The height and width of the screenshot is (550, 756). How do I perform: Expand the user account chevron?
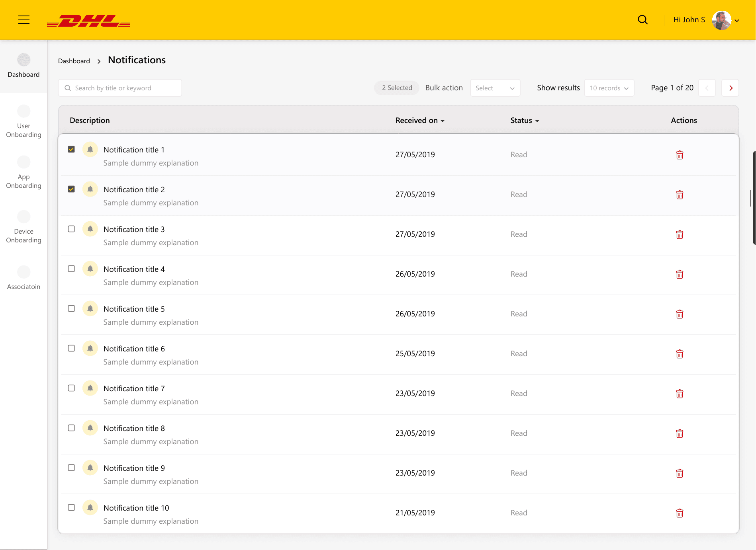pyautogui.click(x=737, y=21)
